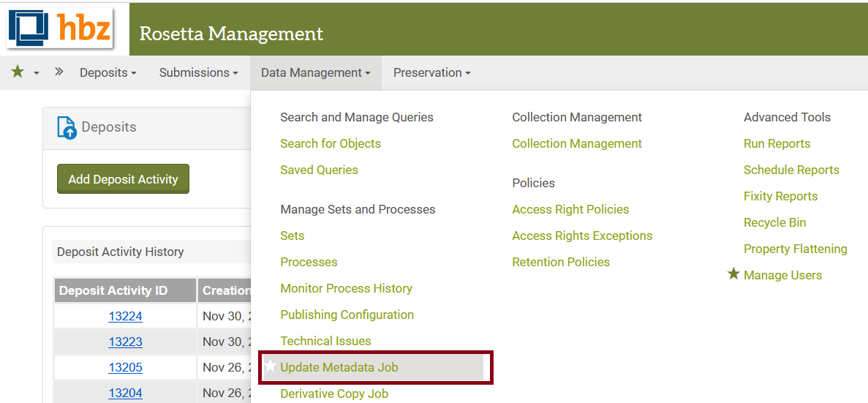Open the Recycle Bin page
The image size is (868, 403).
[x=774, y=222]
